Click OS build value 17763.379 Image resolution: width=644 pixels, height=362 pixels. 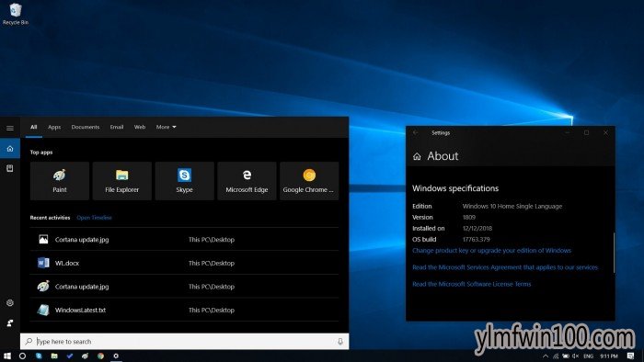[476, 240]
